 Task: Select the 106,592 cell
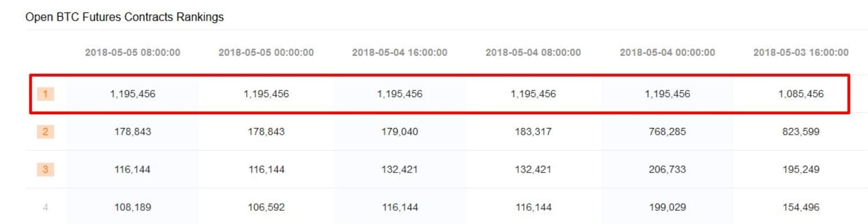(x=266, y=207)
